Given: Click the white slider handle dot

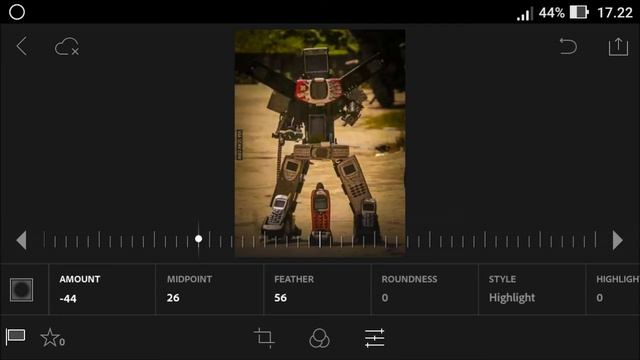Looking at the screenshot, I should 198,239.
